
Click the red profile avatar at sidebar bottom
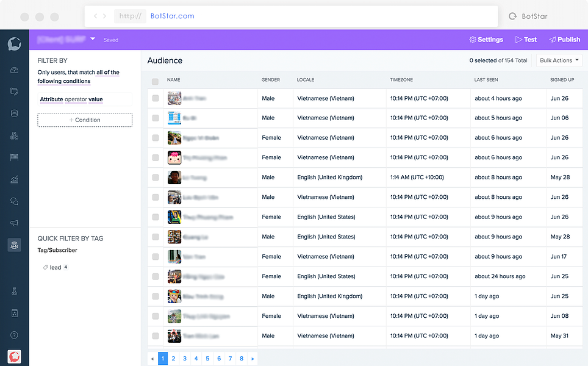pos(14,356)
